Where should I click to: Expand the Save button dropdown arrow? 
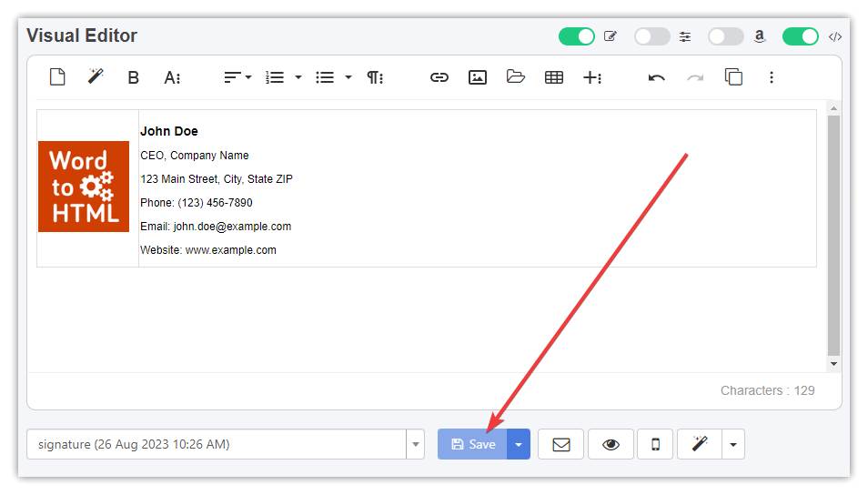519,444
